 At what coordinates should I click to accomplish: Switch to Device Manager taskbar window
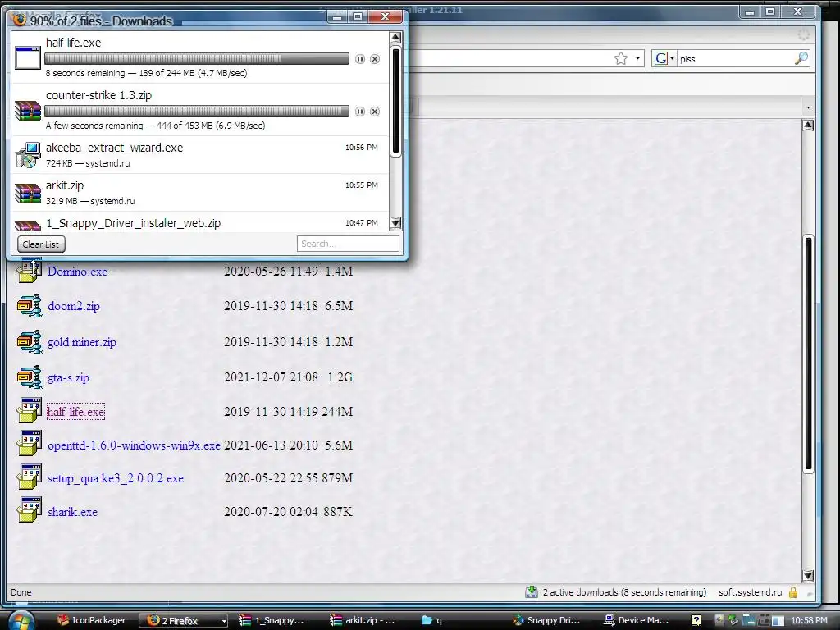tap(636, 620)
